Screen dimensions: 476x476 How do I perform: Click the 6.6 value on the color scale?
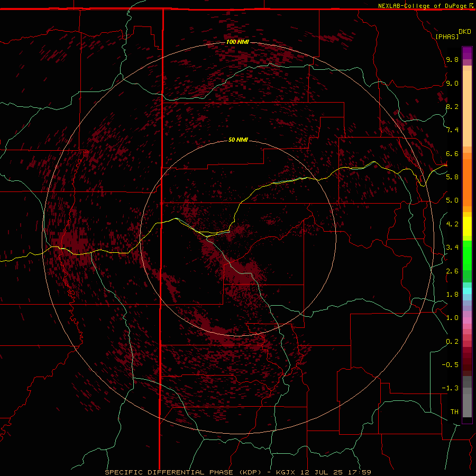click(x=452, y=153)
